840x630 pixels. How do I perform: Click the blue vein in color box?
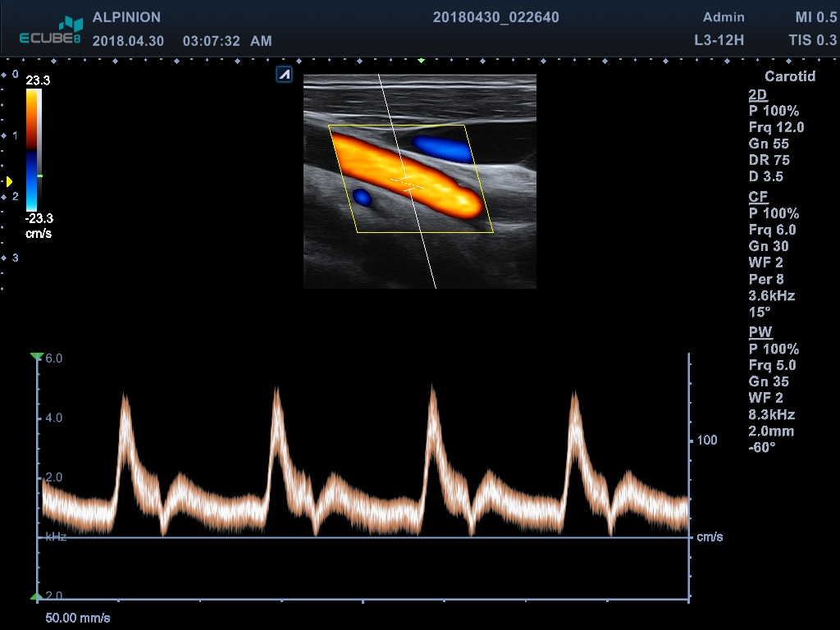[x=442, y=148]
